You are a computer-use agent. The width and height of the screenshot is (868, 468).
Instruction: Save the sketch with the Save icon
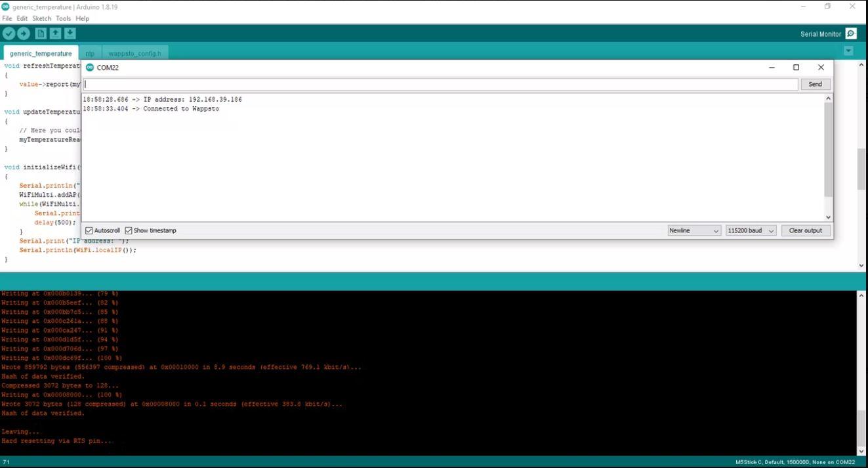[x=70, y=33]
